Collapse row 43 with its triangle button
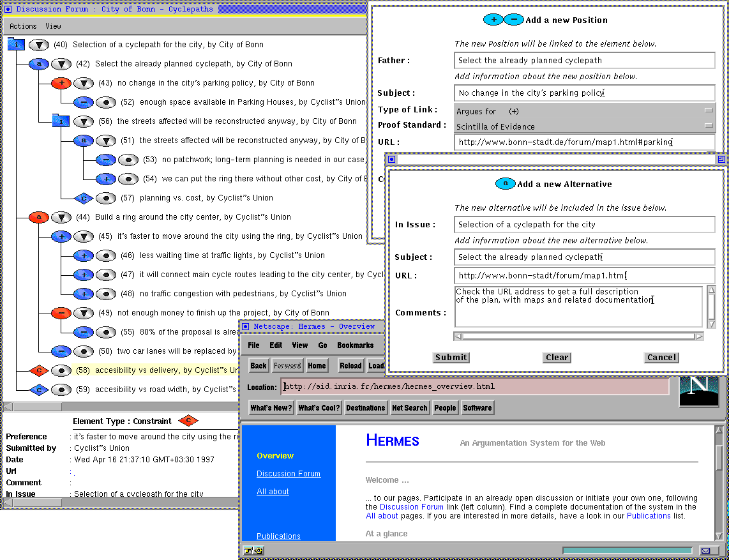This screenshot has height=560, width=729. (x=84, y=83)
